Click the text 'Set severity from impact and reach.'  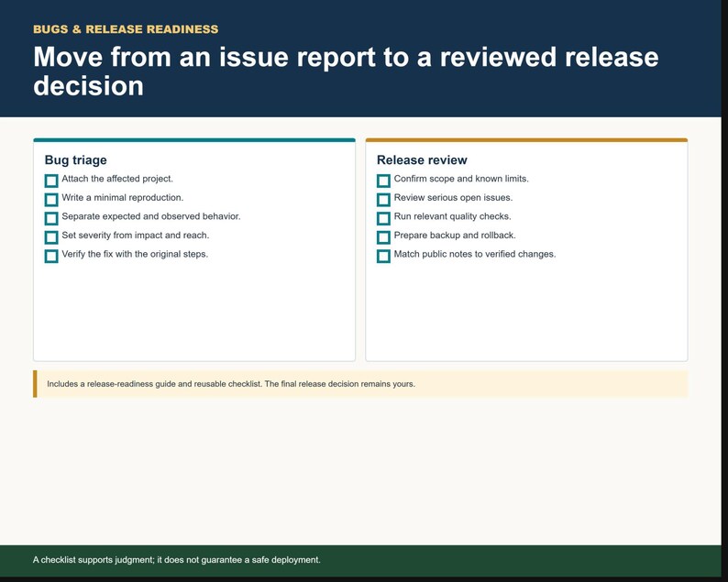click(x=136, y=236)
